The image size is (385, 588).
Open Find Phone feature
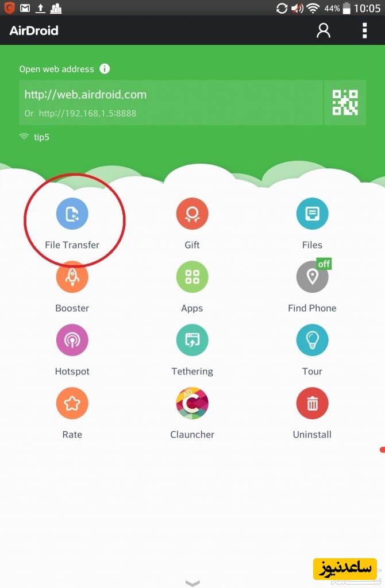312,277
